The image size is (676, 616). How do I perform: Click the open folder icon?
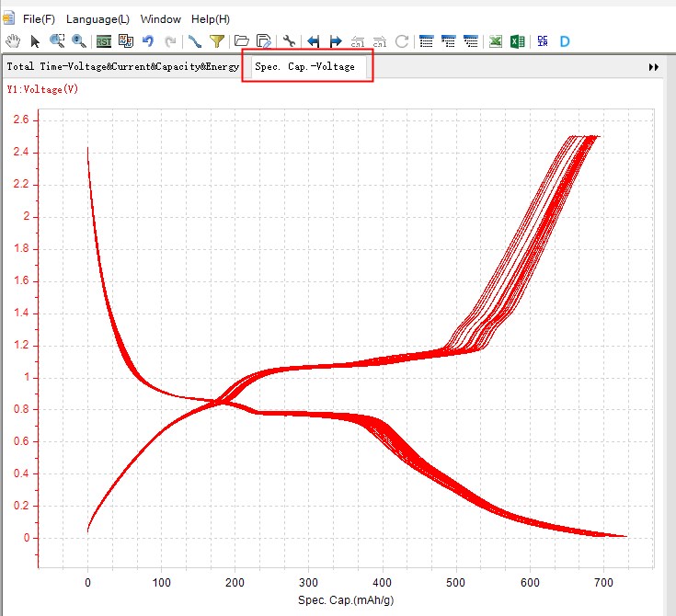[x=242, y=41]
